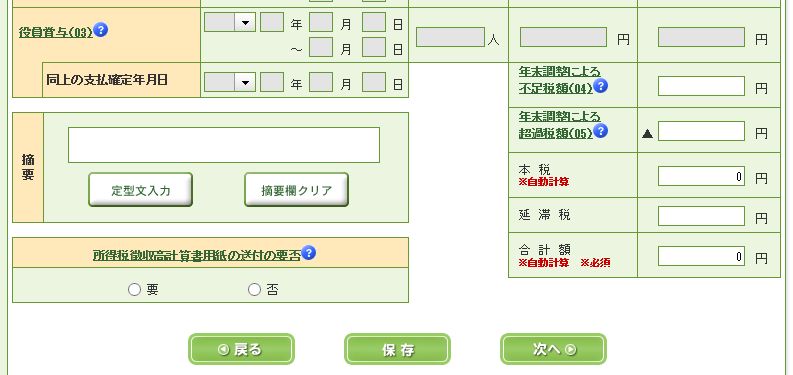Open the 年末調整による不足税額(04) link
Viewport: 793px width, 375px height.
point(559,80)
